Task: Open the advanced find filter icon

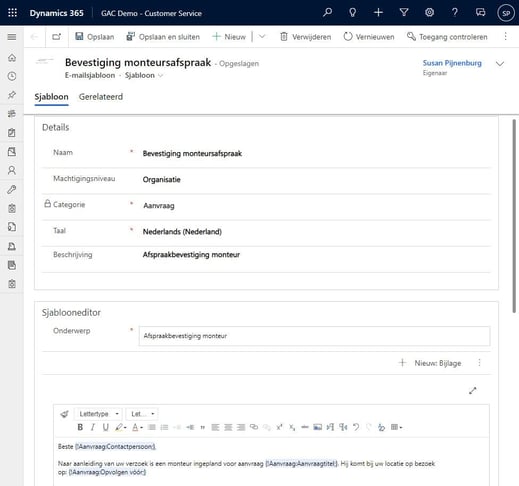Action: (x=404, y=13)
